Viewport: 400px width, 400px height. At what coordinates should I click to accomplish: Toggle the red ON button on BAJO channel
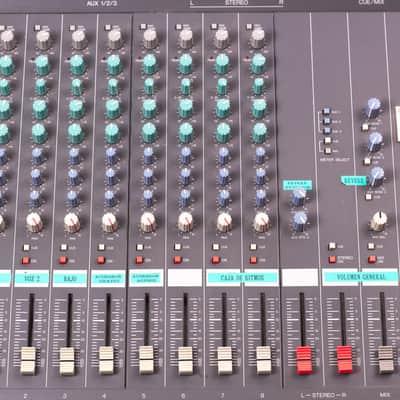63,260
